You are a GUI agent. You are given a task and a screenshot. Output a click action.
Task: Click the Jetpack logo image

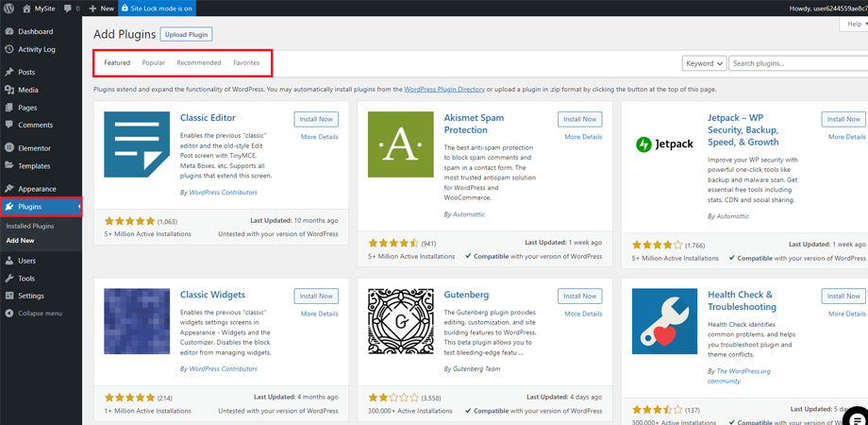click(664, 144)
